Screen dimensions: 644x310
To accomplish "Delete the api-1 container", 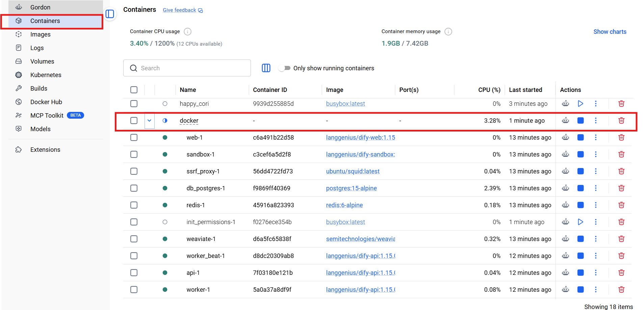I will tap(621, 272).
